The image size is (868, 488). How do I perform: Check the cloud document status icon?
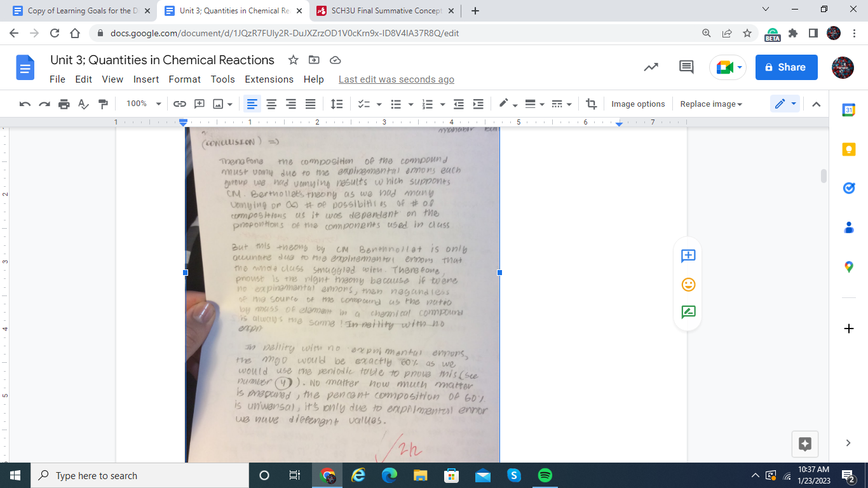336,60
